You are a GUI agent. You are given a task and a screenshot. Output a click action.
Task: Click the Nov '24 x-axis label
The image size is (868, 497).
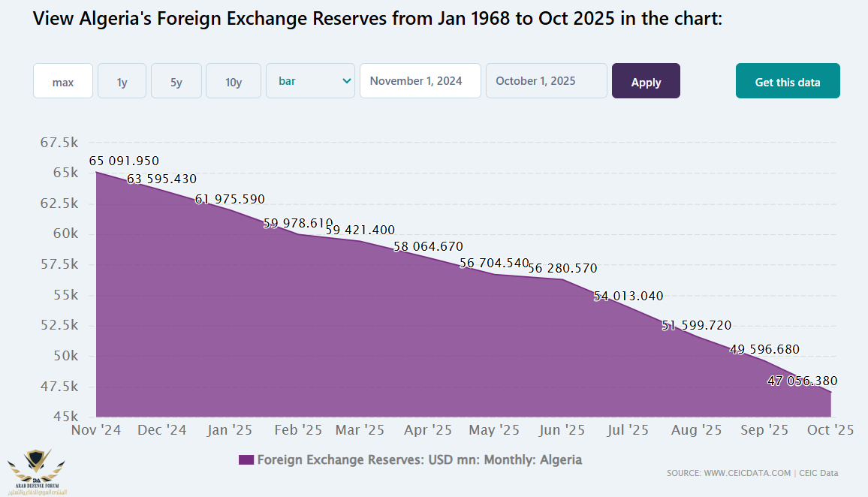(97, 430)
